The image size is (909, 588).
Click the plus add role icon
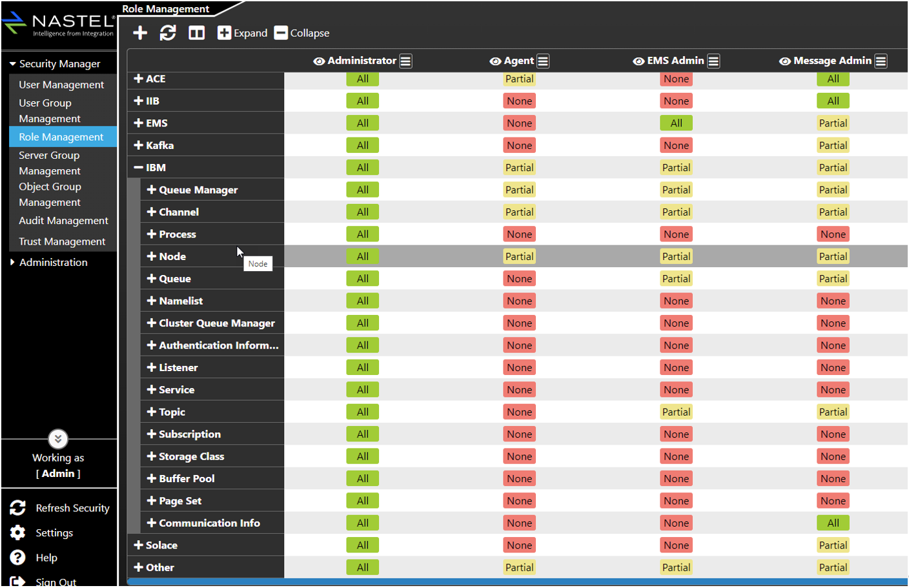pyautogui.click(x=140, y=33)
